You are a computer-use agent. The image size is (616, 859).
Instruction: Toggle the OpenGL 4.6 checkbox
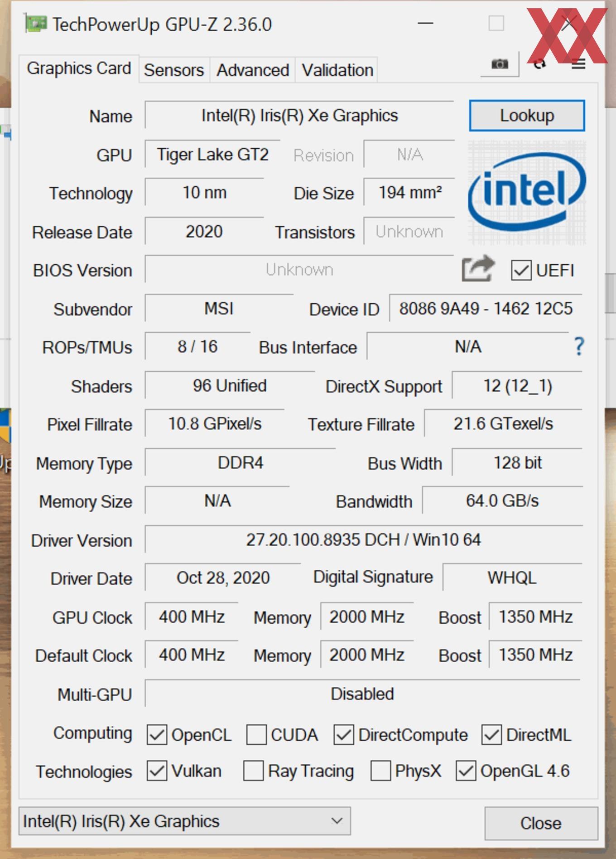[x=466, y=771]
